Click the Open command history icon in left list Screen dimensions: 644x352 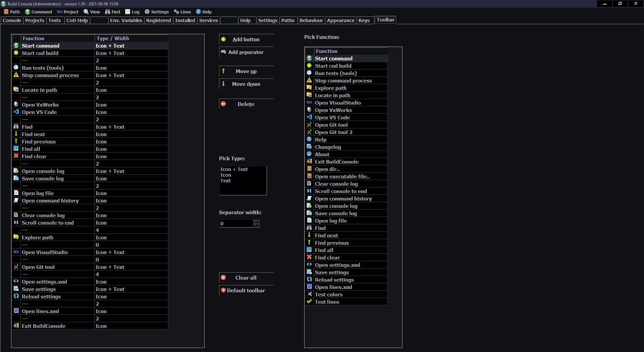click(x=16, y=200)
